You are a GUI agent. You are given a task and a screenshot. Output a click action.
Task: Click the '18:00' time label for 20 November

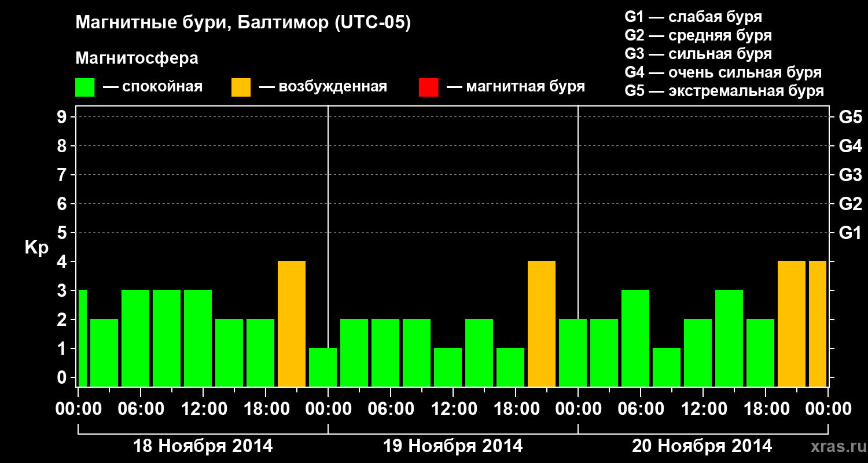pos(766,409)
